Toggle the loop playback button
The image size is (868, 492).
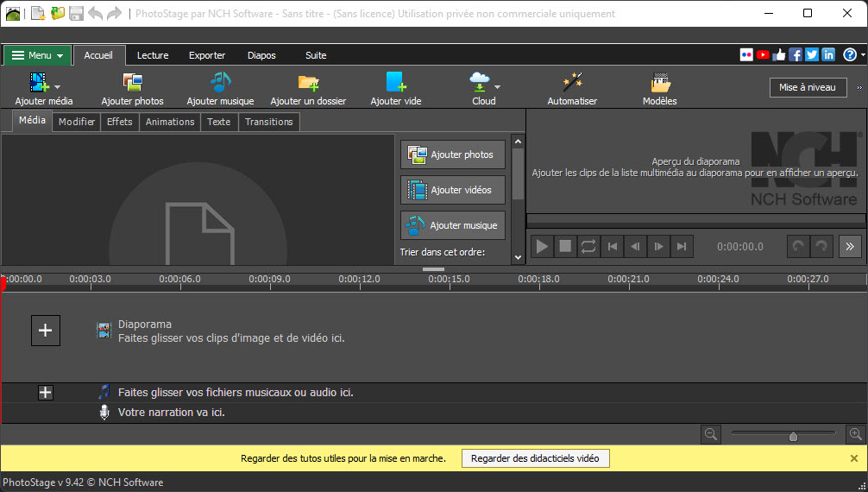coord(588,247)
